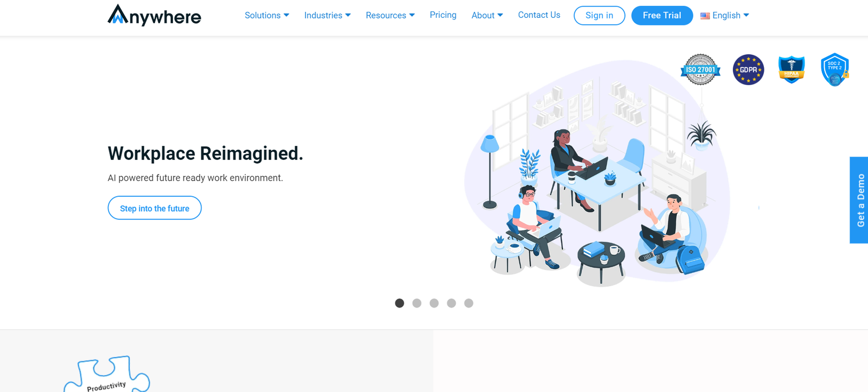Open the Contact Us page
This screenshot has width=868, height=392.
[x=539, y=15]
